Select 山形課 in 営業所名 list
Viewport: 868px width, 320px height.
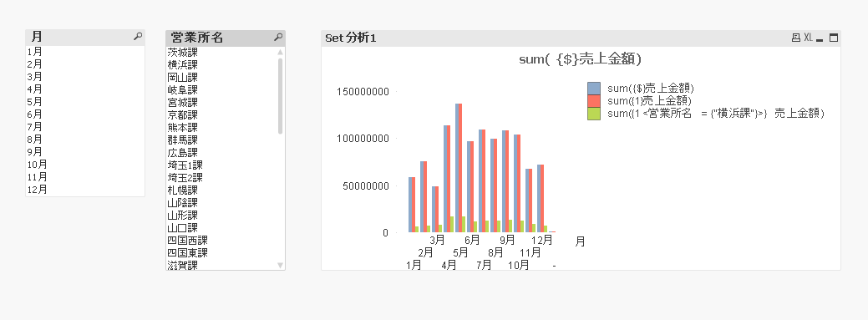221,216
